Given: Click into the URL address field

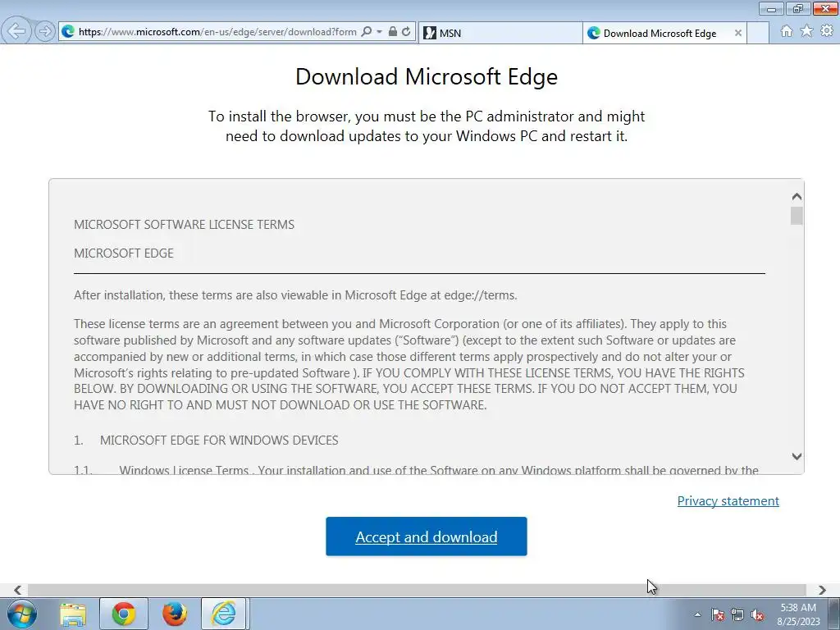Looking at the screenshot, I should point(217,32).
